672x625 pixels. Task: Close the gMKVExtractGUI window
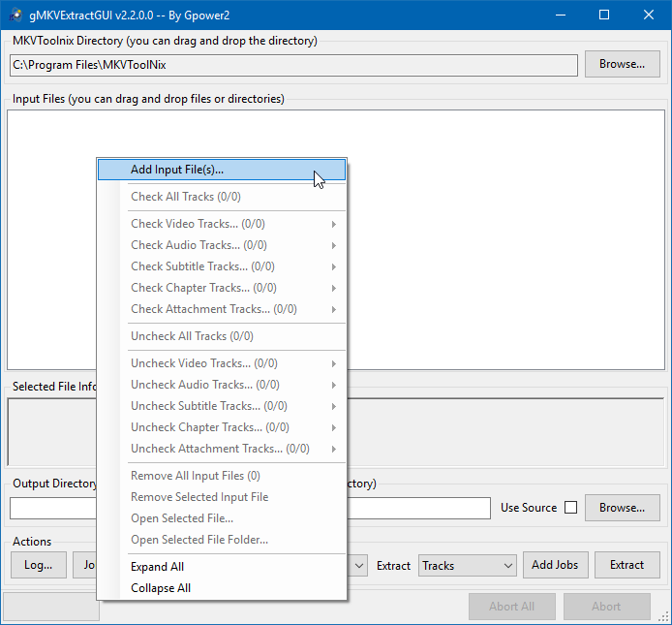coord(649,15)
